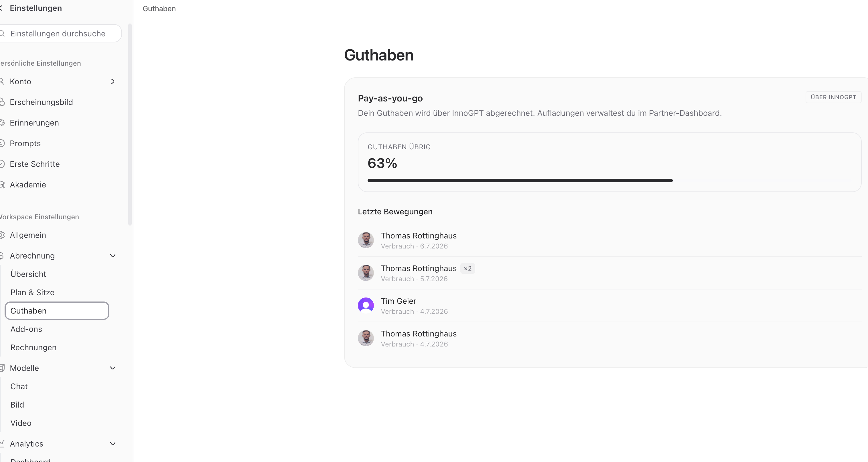Image resolution: width=868 pixels, height=462 pixels.
Task: Expand the Konto submenu arrow
Action: point(113,81)
